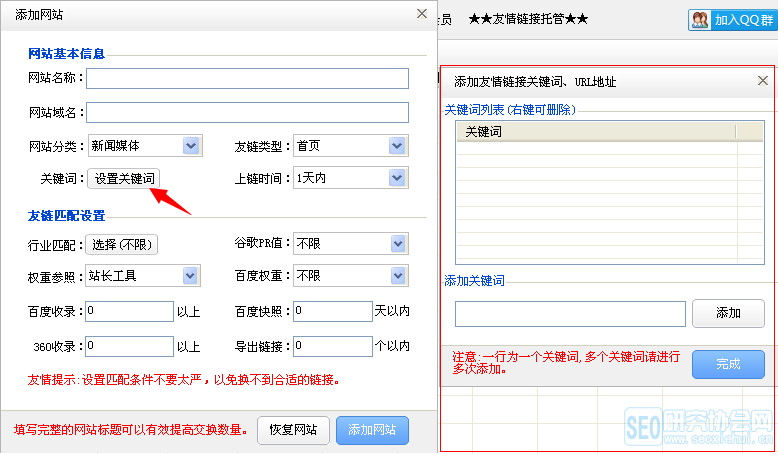
Task: Click the 选择(不限) industry match button
Action: pos(124,244)
